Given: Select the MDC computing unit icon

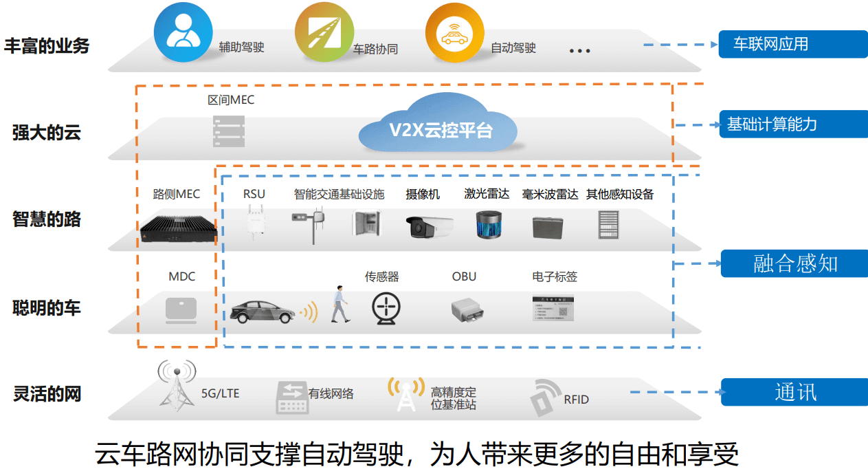Looking at the screenshot, I should click(181, 309).
